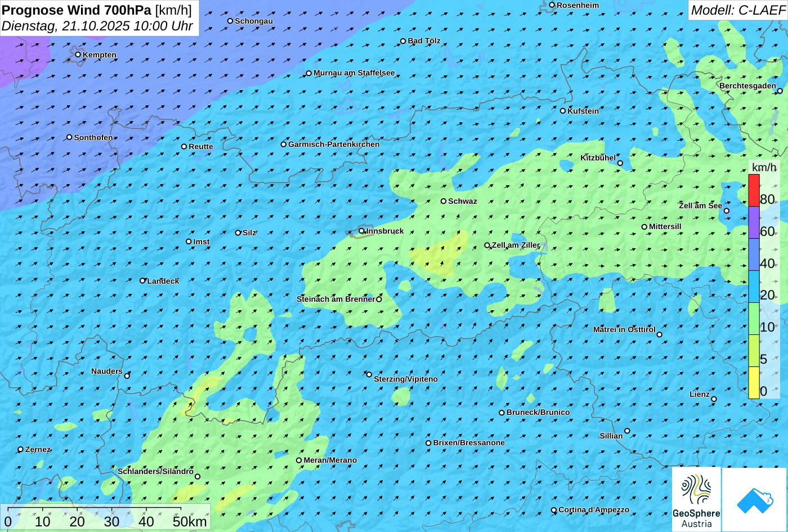Click the 'Modell: C-LAEF' label

(737, 10)
